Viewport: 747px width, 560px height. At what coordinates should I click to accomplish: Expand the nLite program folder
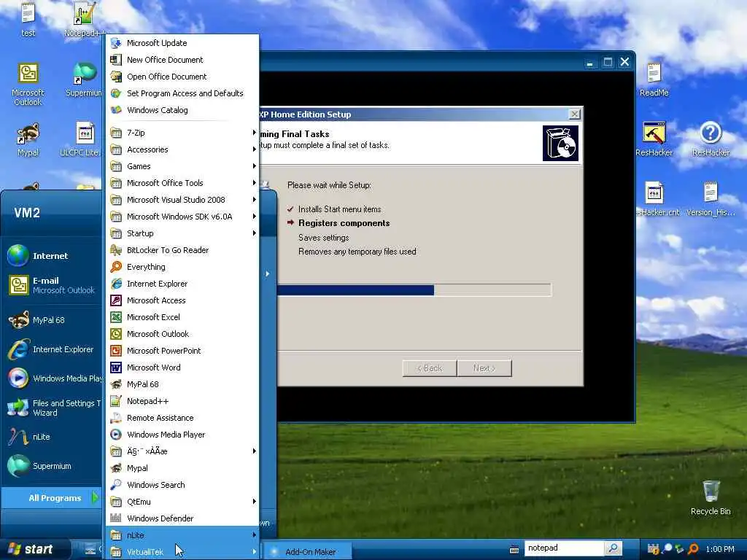tap(182, 535)
